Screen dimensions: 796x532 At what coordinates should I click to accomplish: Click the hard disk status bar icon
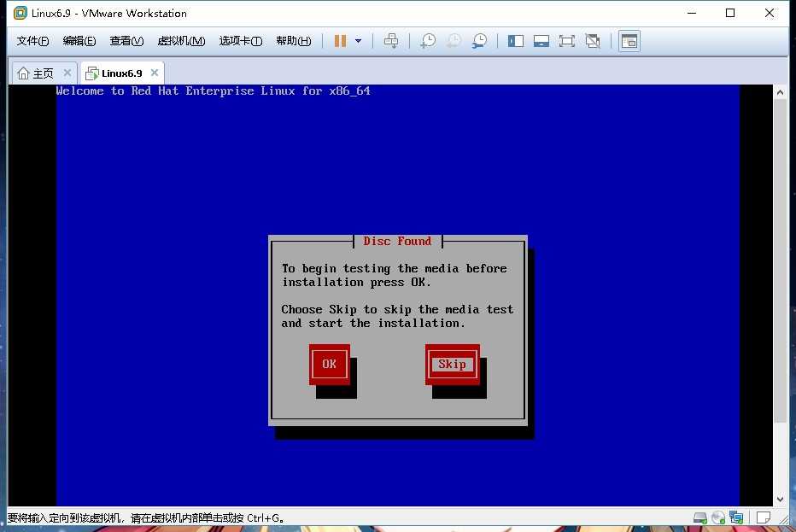[700, 517]
